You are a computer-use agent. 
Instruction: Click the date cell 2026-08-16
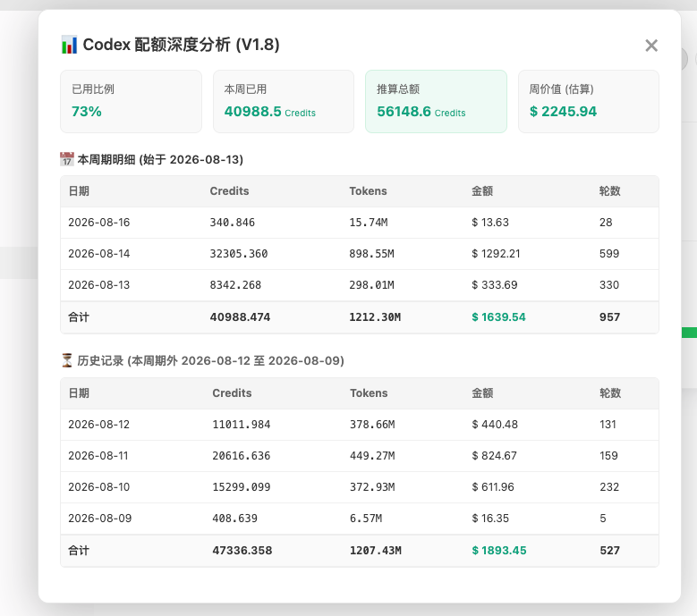point(99,222)
